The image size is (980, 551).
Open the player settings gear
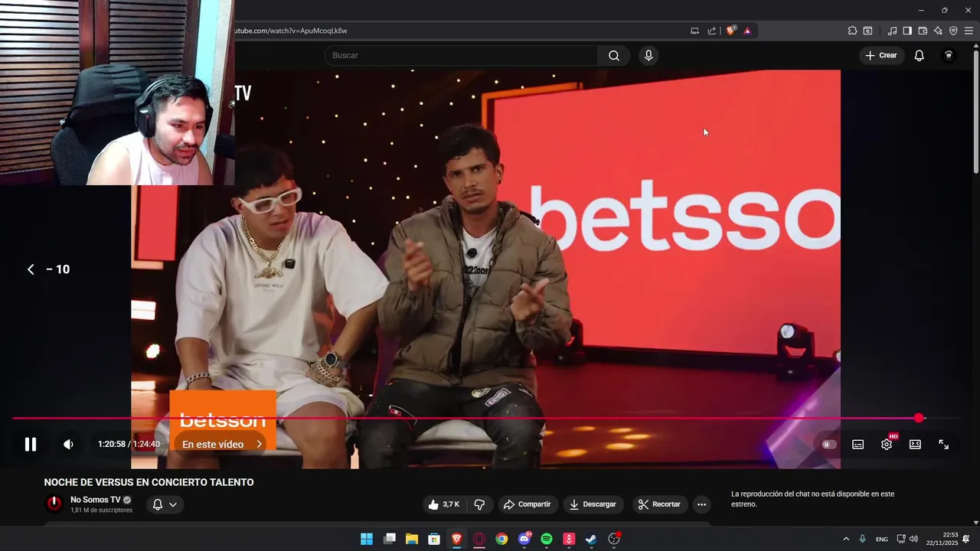click(x=887, y=444)
